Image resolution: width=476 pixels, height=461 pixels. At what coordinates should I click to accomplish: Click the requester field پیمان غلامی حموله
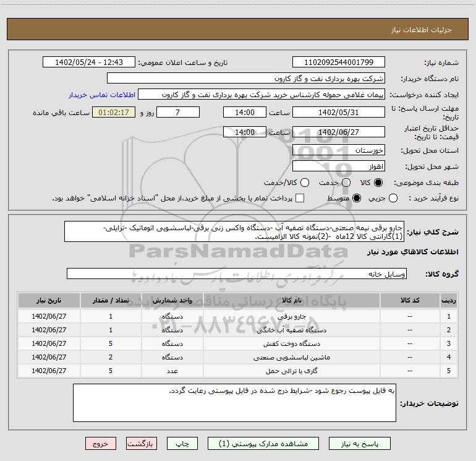click(x=261, y=95)
